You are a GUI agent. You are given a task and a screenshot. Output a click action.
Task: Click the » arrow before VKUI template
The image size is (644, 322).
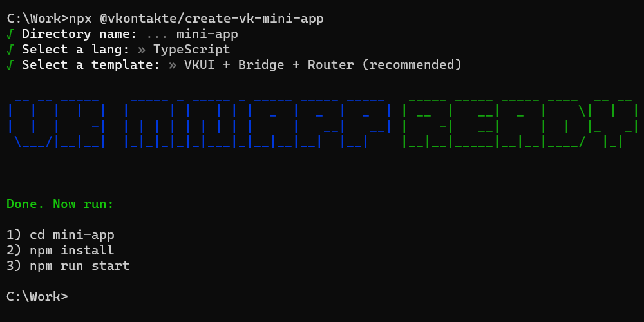(173, 65)
